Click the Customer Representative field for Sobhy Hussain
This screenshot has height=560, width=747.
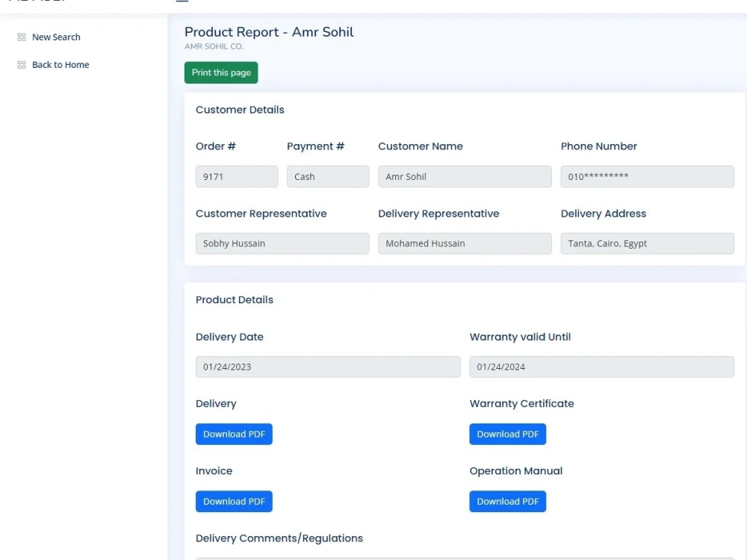282,243
